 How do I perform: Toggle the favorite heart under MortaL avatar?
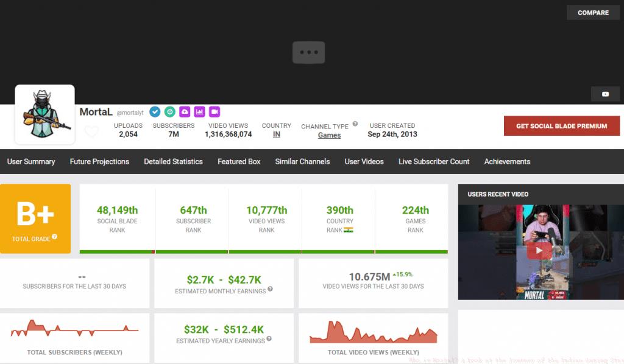91,131
